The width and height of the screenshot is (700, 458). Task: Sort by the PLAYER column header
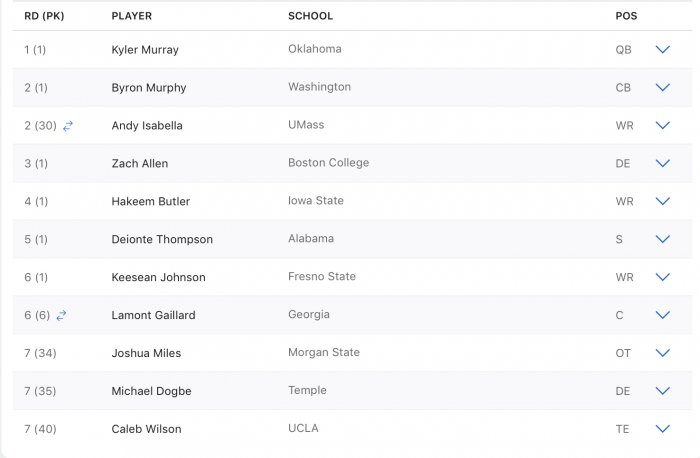coord(132,16)
